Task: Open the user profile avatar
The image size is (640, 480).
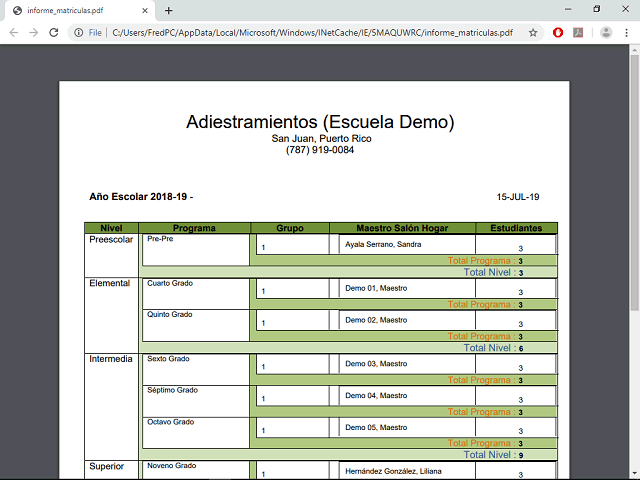Action: point(606,33)
